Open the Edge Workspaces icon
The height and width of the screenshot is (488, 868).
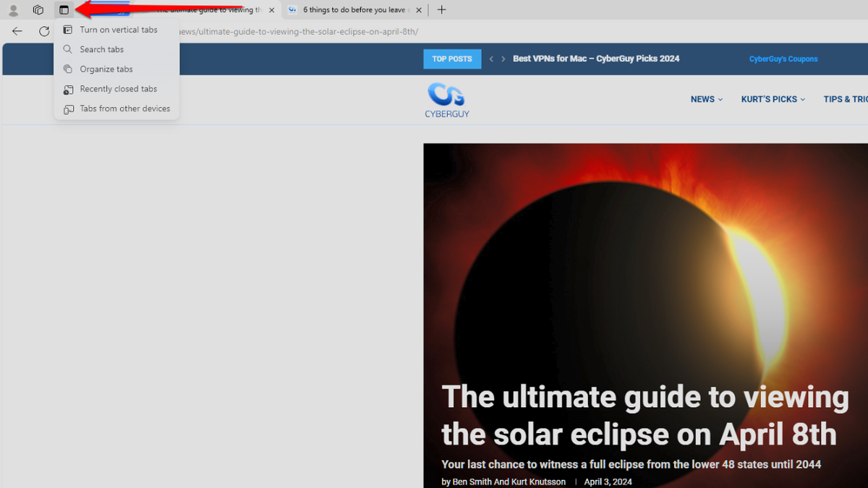click(x=38, y=9)
